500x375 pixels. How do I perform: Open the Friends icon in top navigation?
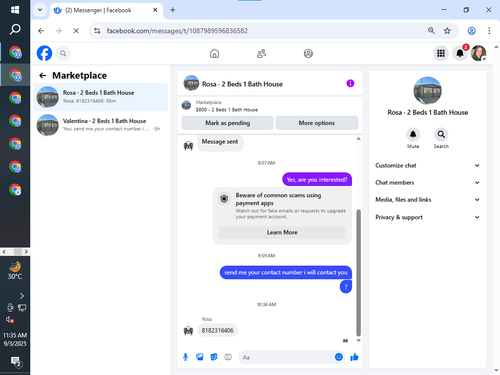261,53
